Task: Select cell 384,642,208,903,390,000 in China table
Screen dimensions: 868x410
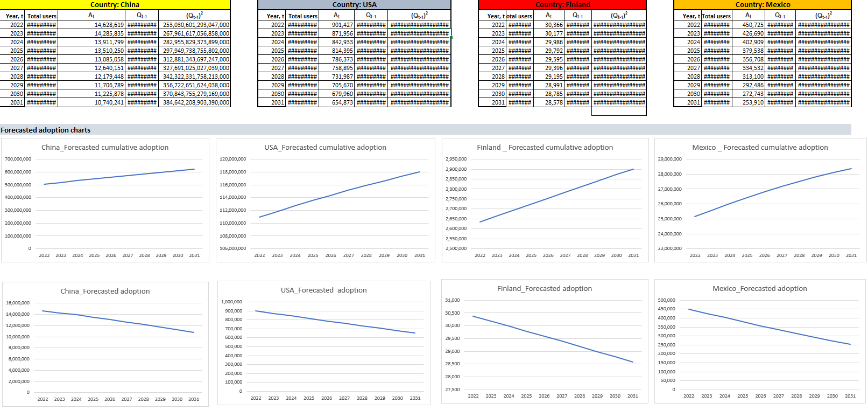Action: click(x=194, y=102)
